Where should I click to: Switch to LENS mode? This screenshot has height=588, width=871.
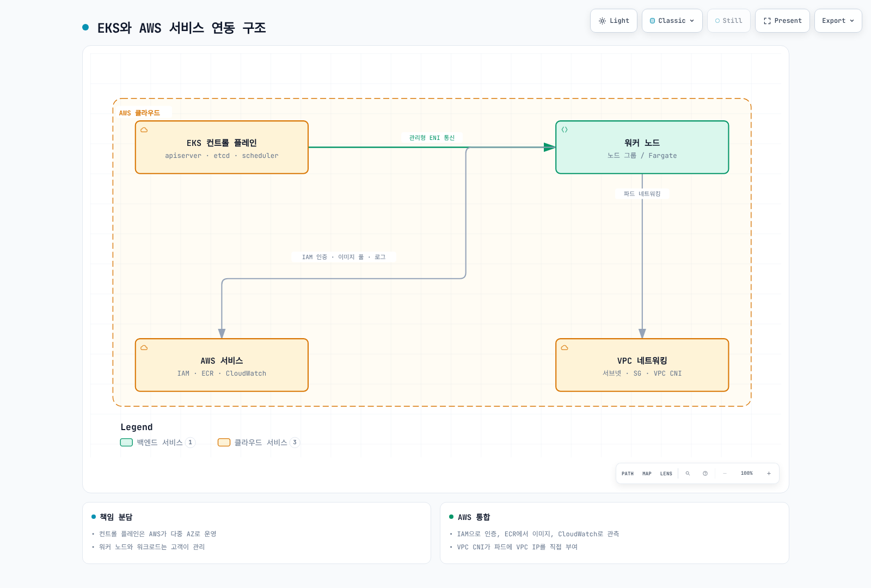666,474
